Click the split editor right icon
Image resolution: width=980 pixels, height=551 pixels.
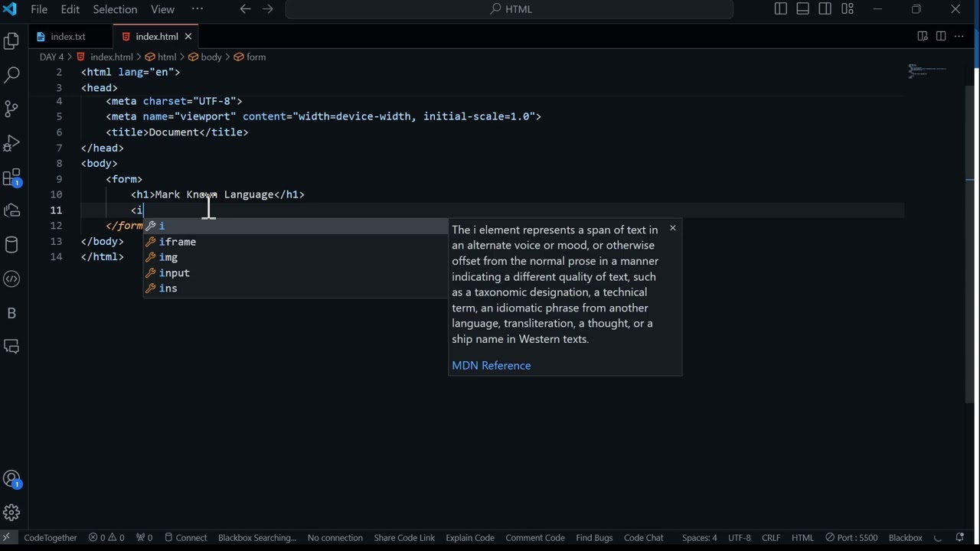(x=941, y=36)
